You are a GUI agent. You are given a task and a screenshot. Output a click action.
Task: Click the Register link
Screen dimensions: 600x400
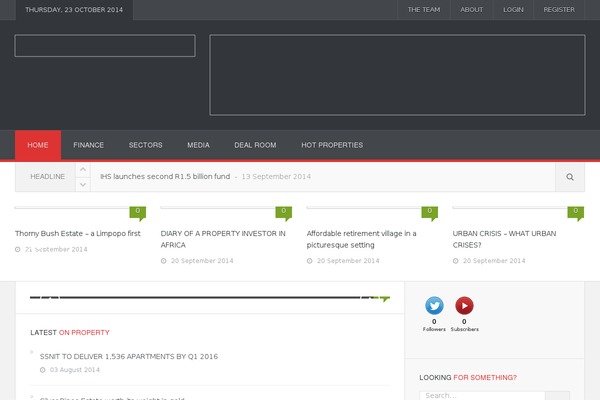pyautogui.click(x=559, y=10)
